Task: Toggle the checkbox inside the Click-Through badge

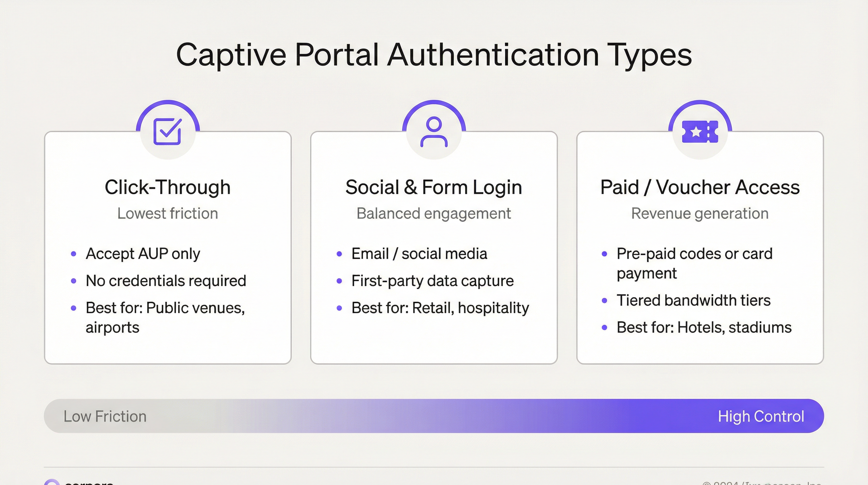Action: click(168, 132)
